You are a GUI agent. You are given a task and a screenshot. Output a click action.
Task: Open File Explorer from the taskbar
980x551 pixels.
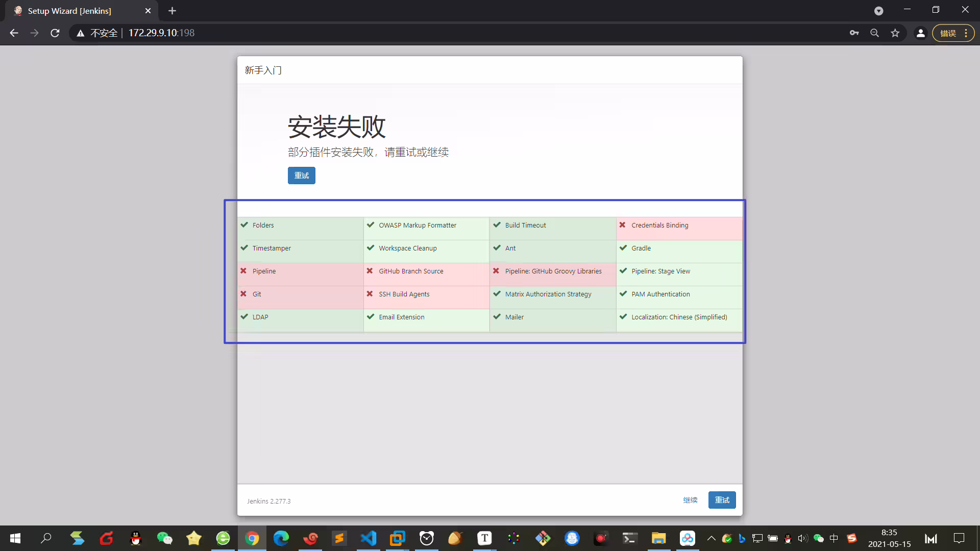658,538
